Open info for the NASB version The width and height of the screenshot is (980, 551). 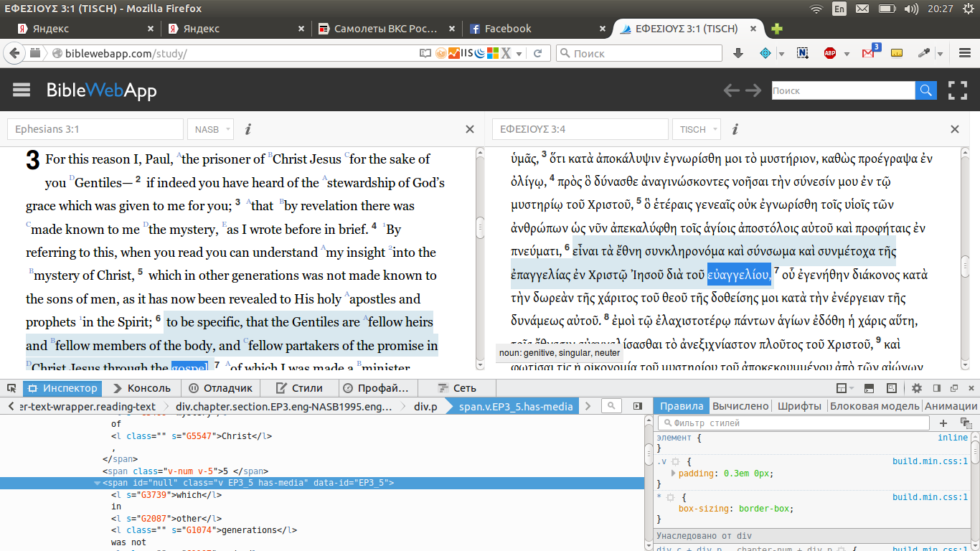click(x=248, y=129)
